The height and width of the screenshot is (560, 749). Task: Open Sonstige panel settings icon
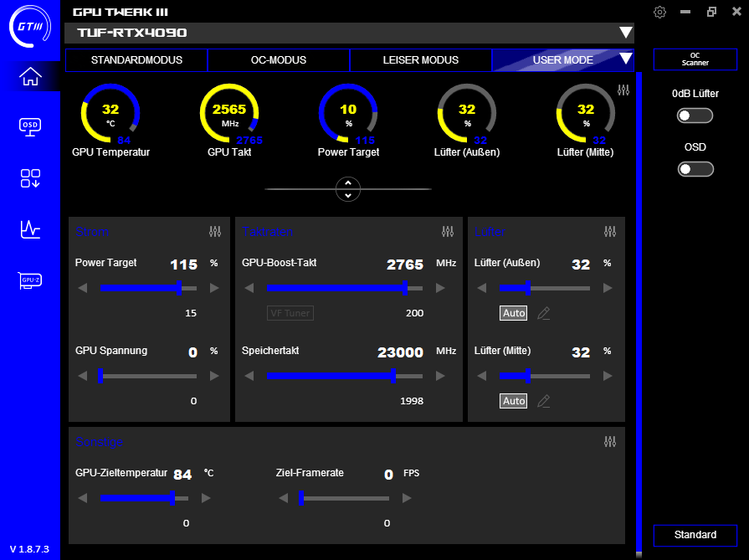click(610, 441)
